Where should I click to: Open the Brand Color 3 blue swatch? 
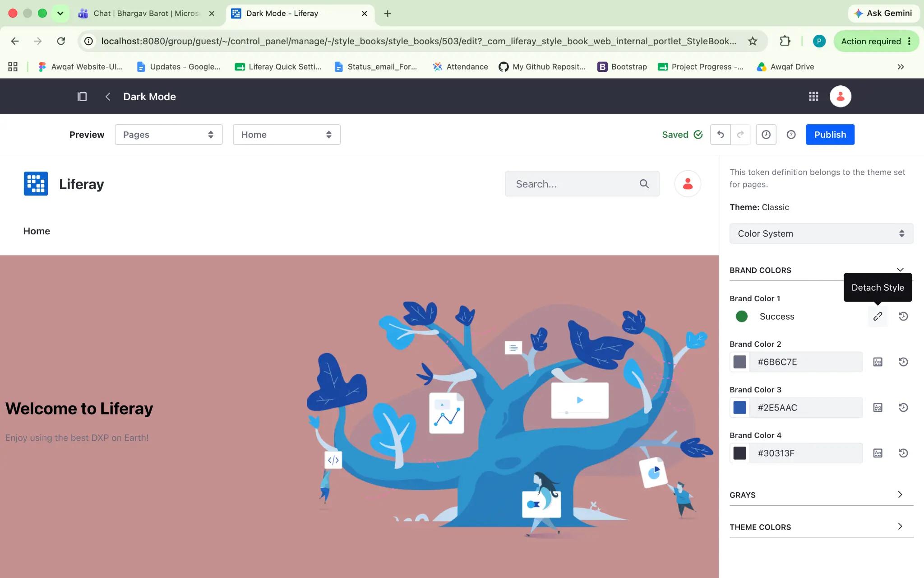point(740,408)
